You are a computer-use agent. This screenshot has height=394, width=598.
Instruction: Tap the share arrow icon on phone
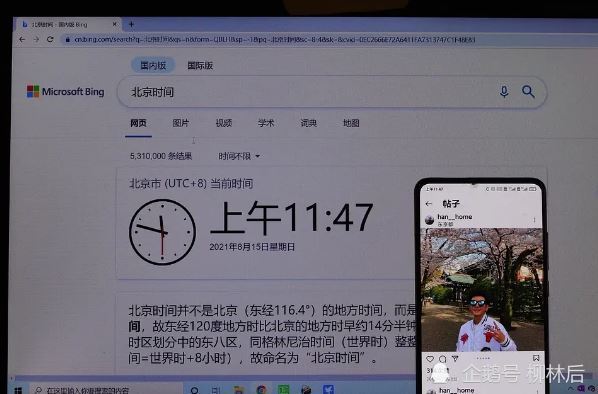[x=455, y=359]
